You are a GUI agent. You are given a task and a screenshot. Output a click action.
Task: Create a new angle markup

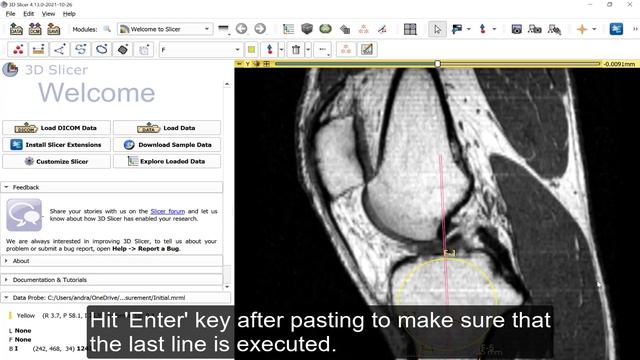[60, 50]
